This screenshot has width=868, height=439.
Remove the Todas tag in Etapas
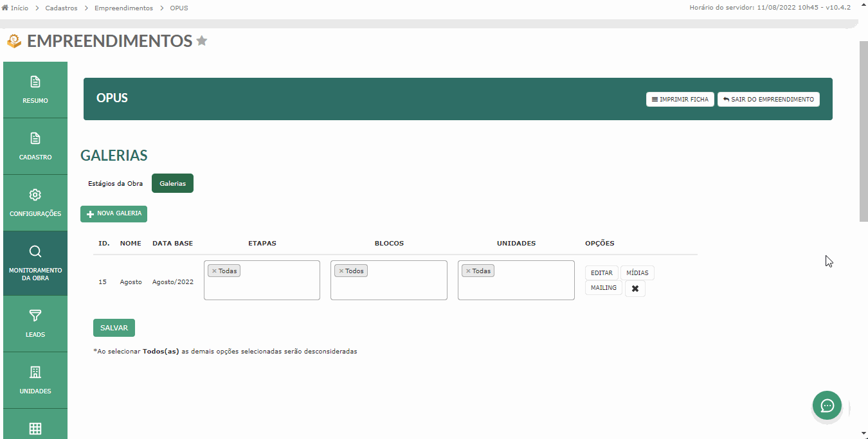[x=214, y=271]
